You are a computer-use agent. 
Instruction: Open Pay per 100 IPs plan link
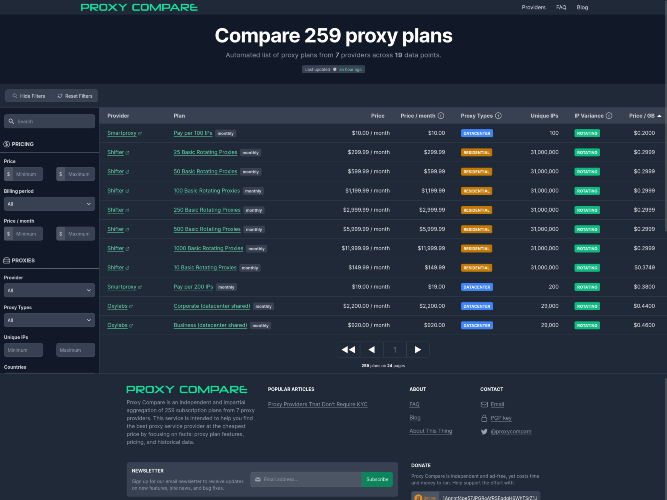[x=193, y=133]
